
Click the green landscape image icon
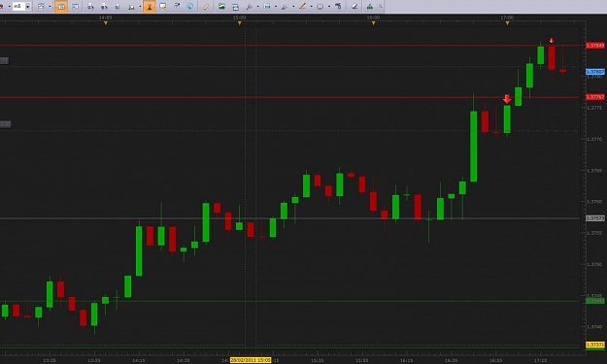point(221,6)
